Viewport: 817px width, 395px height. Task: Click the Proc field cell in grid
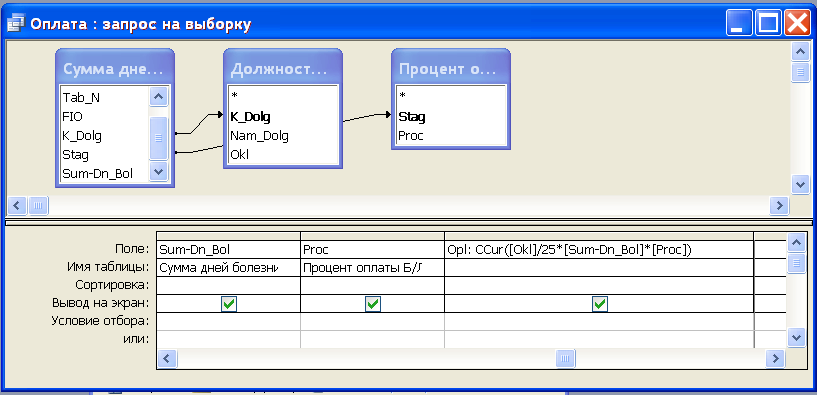coord(373,250)
